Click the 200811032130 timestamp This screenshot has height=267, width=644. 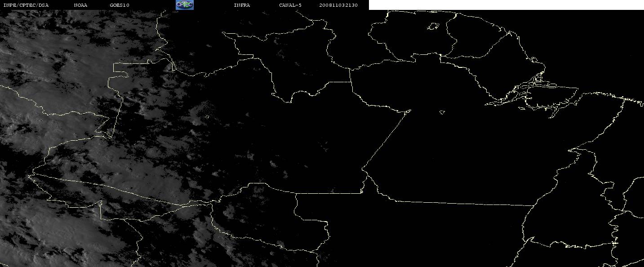[338, 5]
